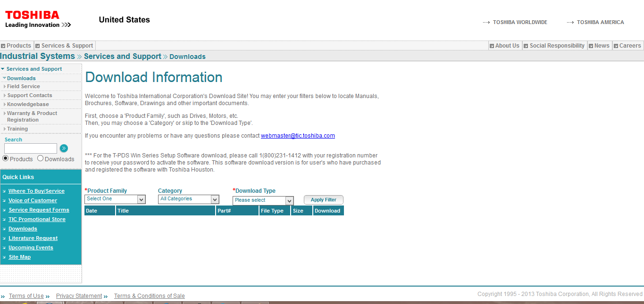Viewport: 644px width, 304px height.
Task: Click the Apply Filter button
Action: tap(324, 200)
